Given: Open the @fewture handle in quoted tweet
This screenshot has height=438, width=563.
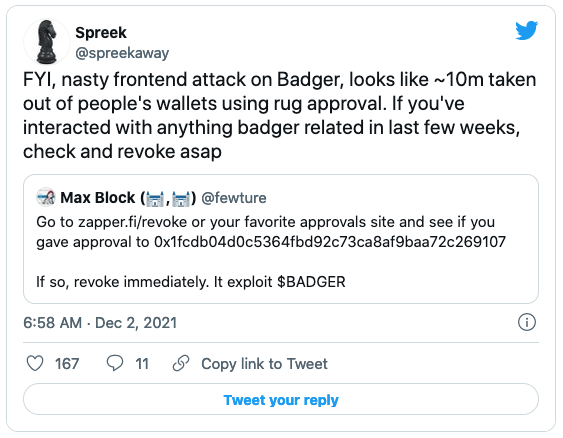Looking at the screenshot, I should pos(234,198).
